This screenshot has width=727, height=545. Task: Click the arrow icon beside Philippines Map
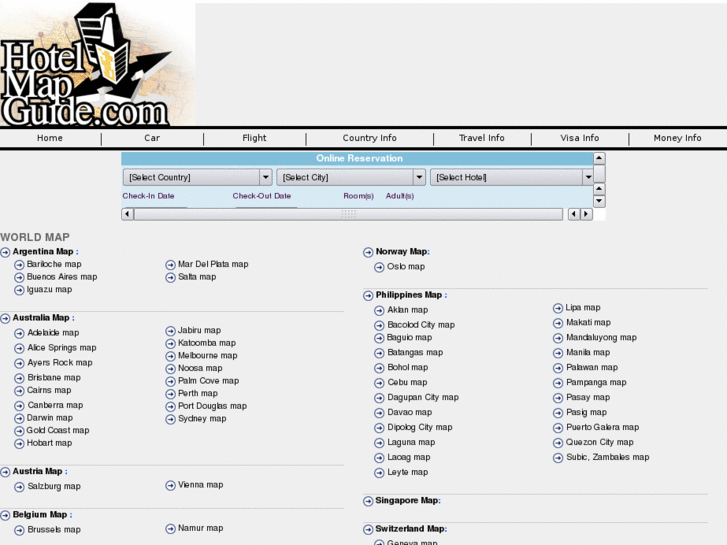click(x=368, y=295)
